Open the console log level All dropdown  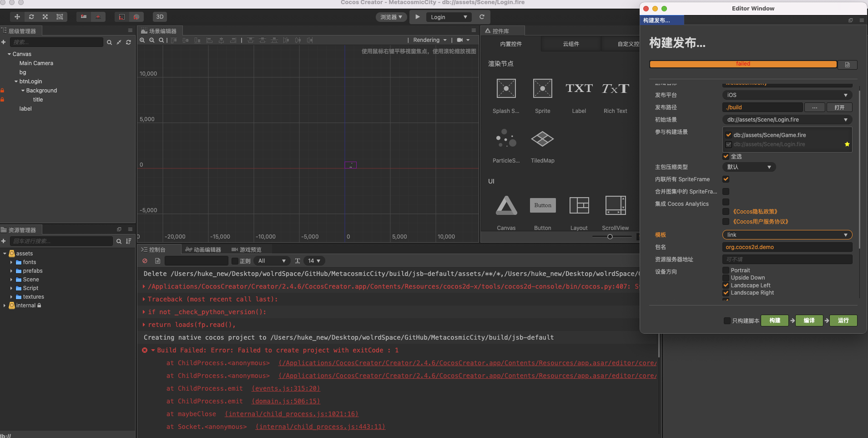(272, 261)
